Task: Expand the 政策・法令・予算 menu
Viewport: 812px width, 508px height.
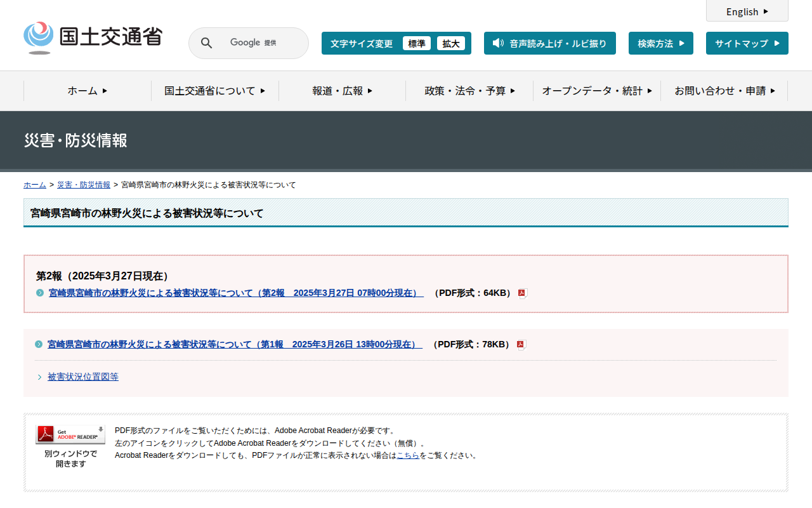Action: (x=469, y=91)
